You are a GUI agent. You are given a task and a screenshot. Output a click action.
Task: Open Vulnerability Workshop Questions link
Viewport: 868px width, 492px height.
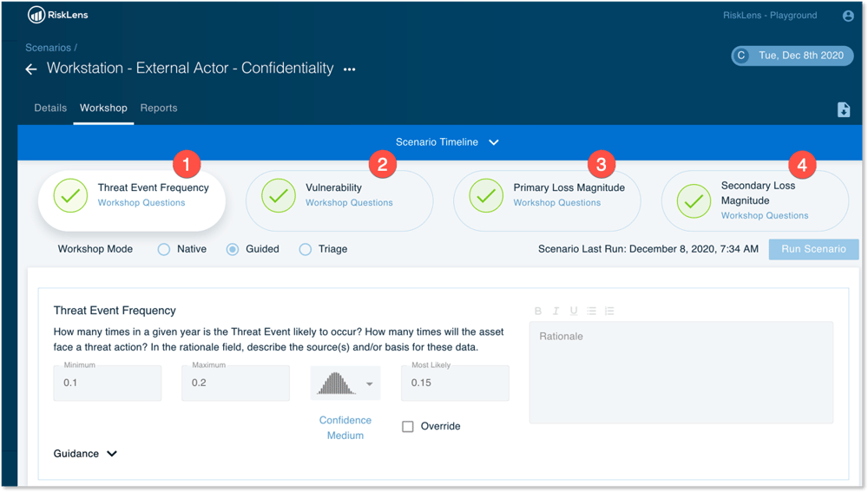coord(349,202)
